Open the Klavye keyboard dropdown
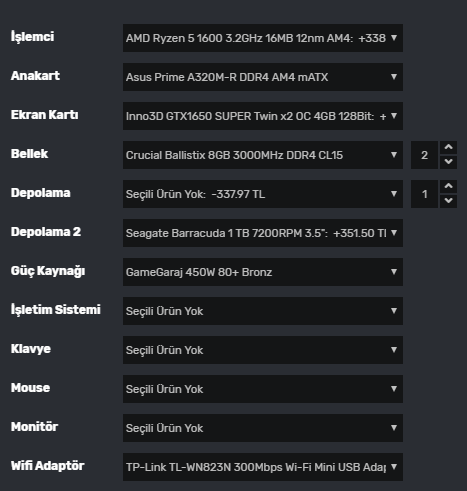Image resolution: width=467 pixels, height=491 pixels. [263, 350]
